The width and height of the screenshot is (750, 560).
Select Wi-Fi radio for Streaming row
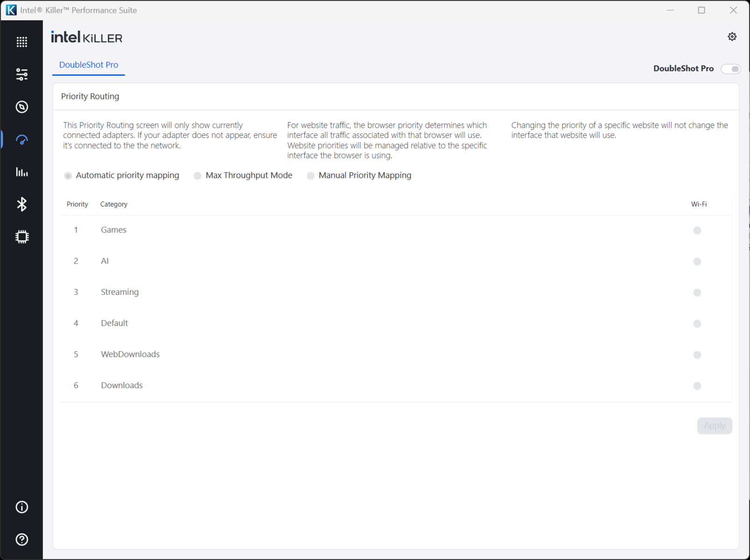click(x=697, y=293)
